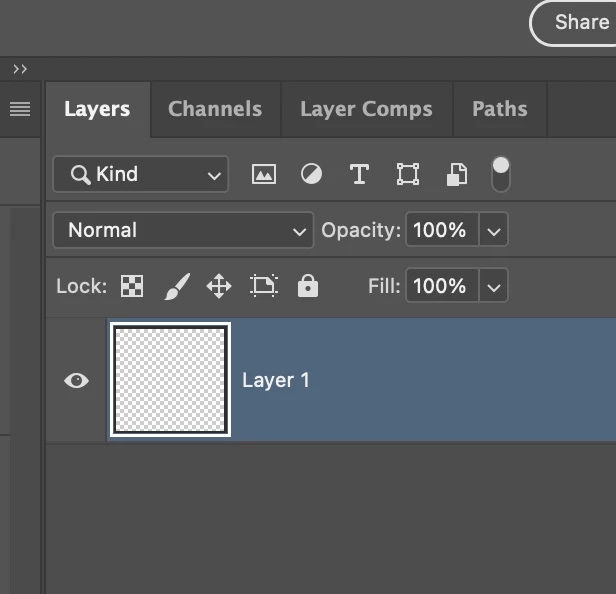Lock image pixels brush icon

tap(177, 286)
